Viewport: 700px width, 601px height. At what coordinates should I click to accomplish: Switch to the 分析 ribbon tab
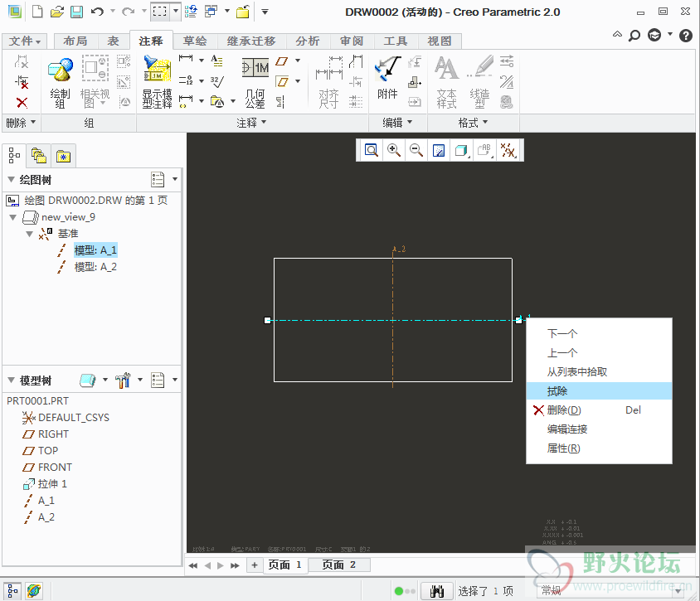pyautogui.click(x=308, y=41)
